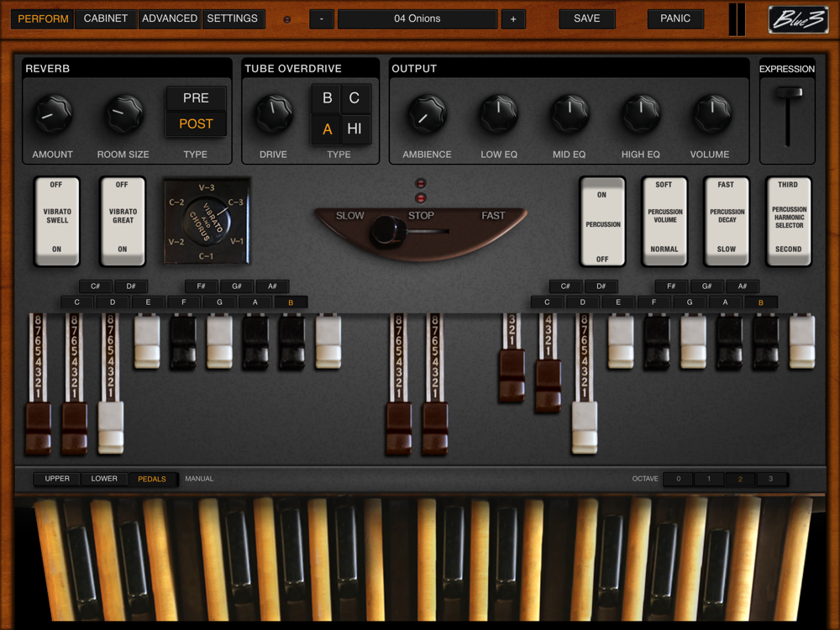The image size is (840, 630).
Task: Click the right white drawbar pulled to 8
Action: point(585,427)
